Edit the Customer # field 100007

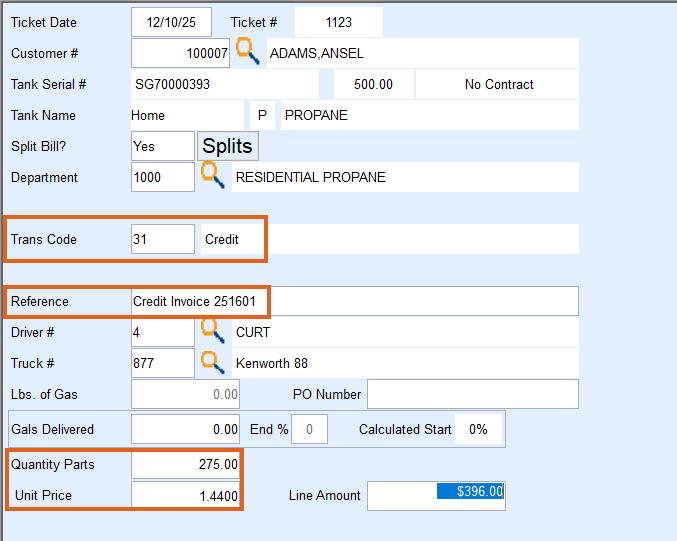coord(180,53)
